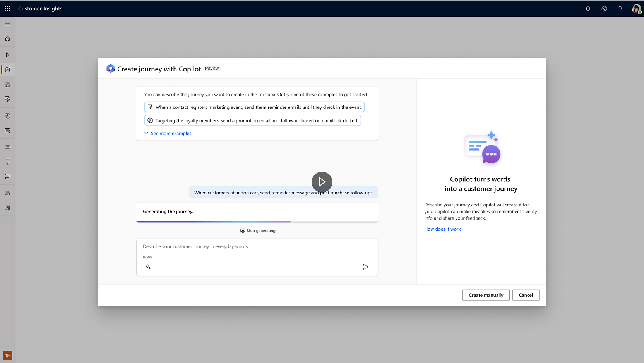The image size is (644, 363).
Task: Click the Generating the journey status text
Action: coord(169,212)
